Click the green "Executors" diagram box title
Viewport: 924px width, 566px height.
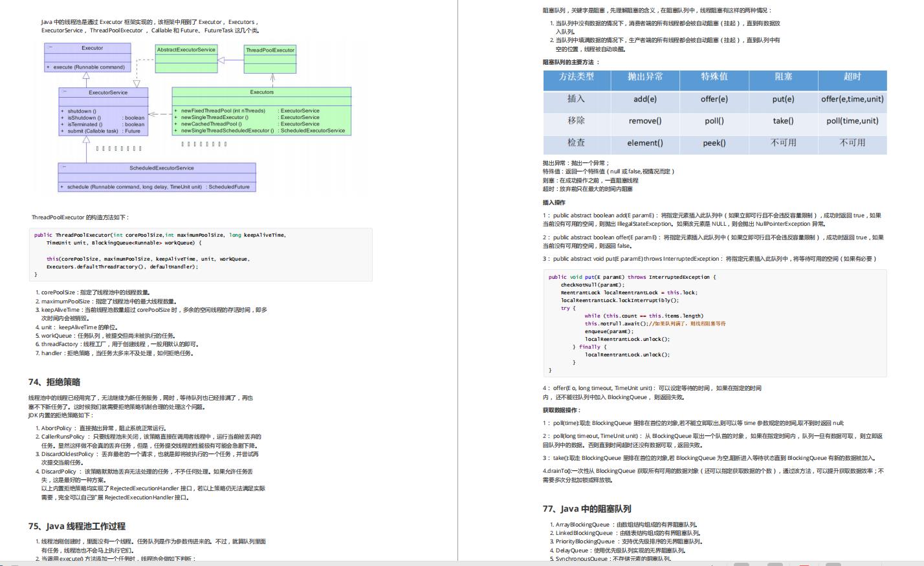pyautogui.click(x=262, y=92)
